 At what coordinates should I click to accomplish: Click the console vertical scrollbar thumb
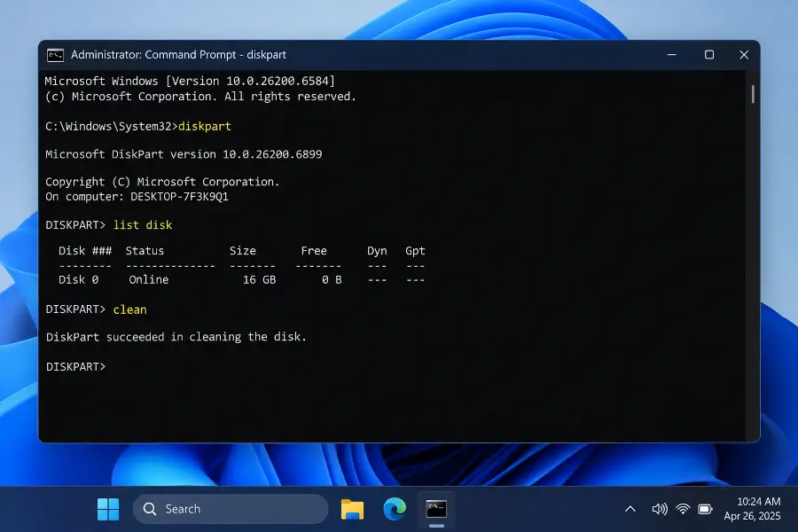pyautogui.click(x=753, y=95)
